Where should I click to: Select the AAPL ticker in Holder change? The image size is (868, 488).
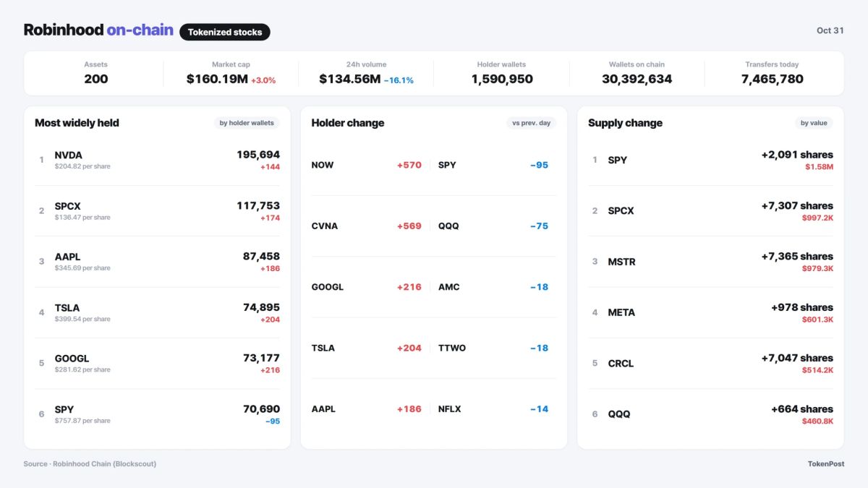point(324,409)
